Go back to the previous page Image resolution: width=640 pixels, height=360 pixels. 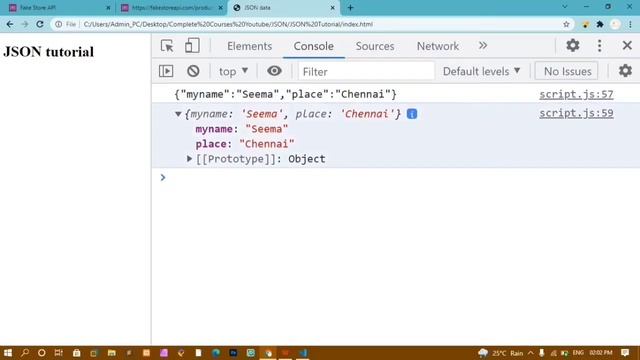click(10, 24)
